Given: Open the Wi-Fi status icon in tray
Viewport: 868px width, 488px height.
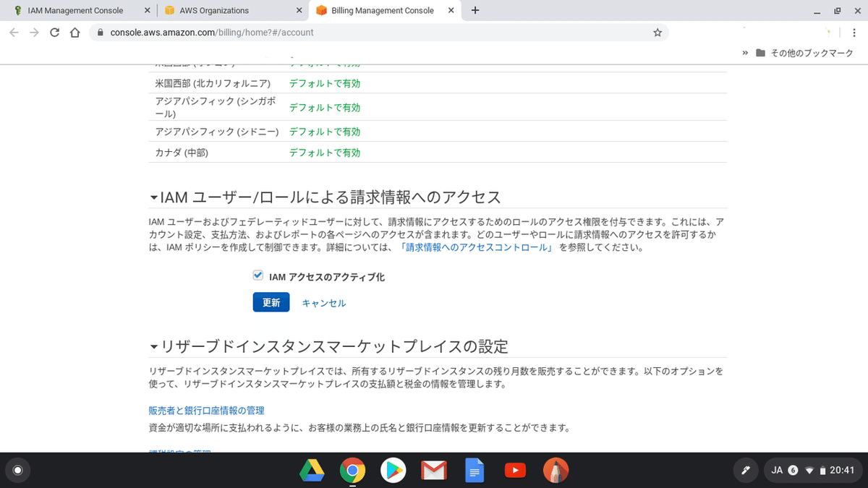Looking at the screenshot, I should (809, 471).
